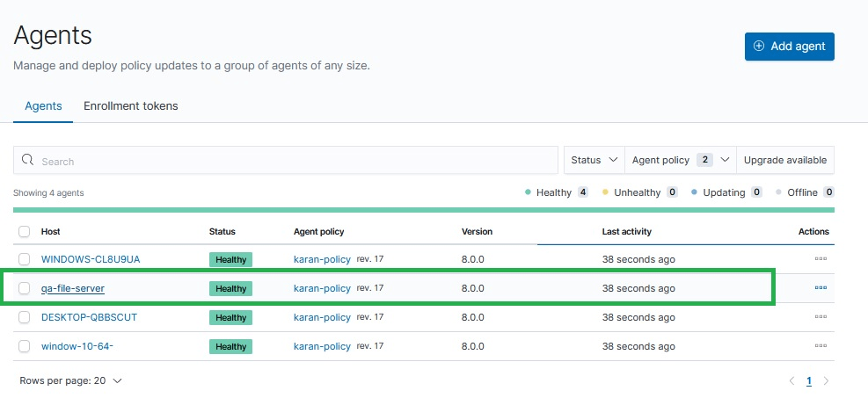Screen dimensions: 868x398
Task: Click '38 seconds ago' in DESKTOP-QBBSCUT row
Action: [x=638, y=317]
